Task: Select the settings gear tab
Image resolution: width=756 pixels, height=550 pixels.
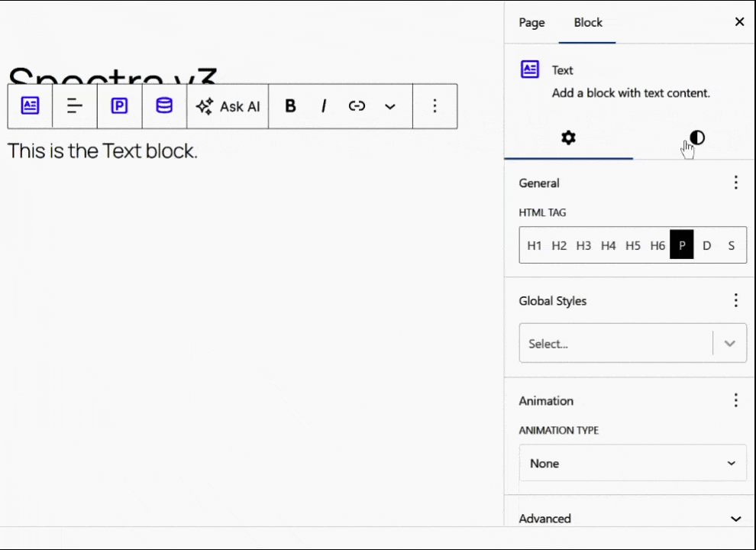Action: coord(568,138)
